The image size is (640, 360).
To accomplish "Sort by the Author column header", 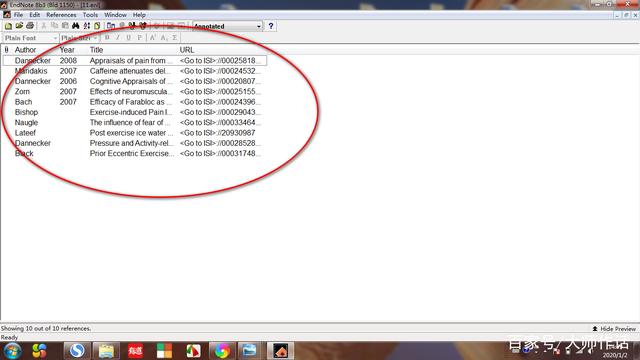I will (25, 50).
